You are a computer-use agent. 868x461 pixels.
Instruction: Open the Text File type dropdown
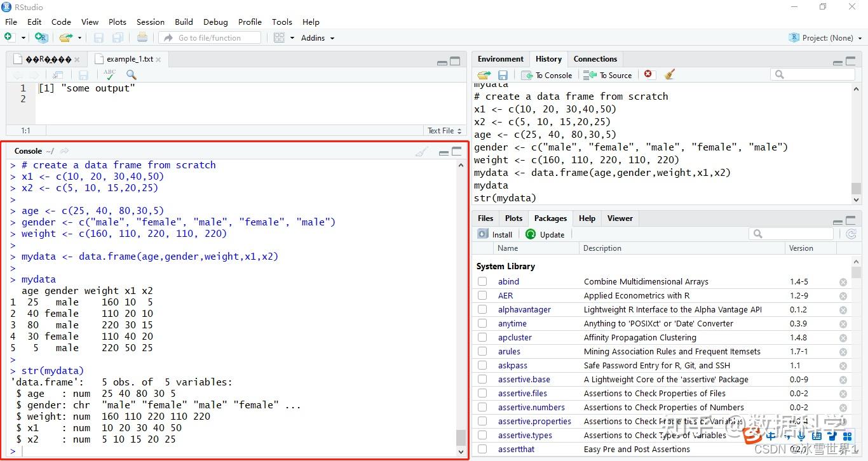click(x=444, y=131)
